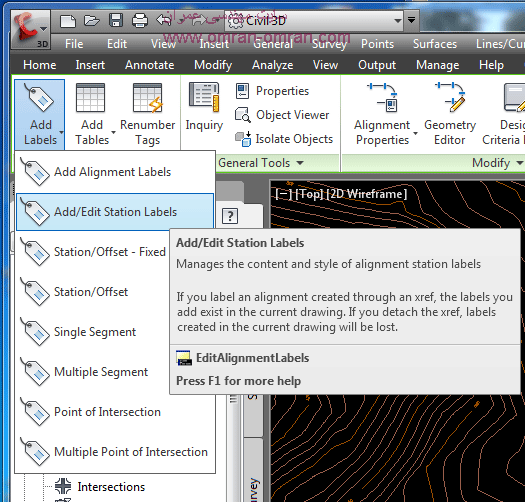
Task: Switch to the View ribbon tab
Action: pyautogui.click(x=325, y=65)
